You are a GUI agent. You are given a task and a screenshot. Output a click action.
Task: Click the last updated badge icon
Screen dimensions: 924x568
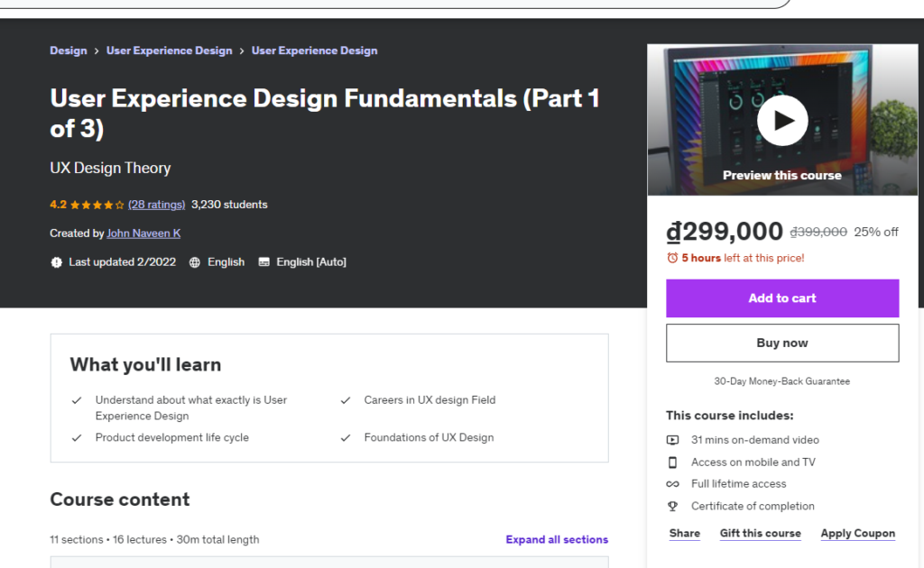tap(57, 262)
